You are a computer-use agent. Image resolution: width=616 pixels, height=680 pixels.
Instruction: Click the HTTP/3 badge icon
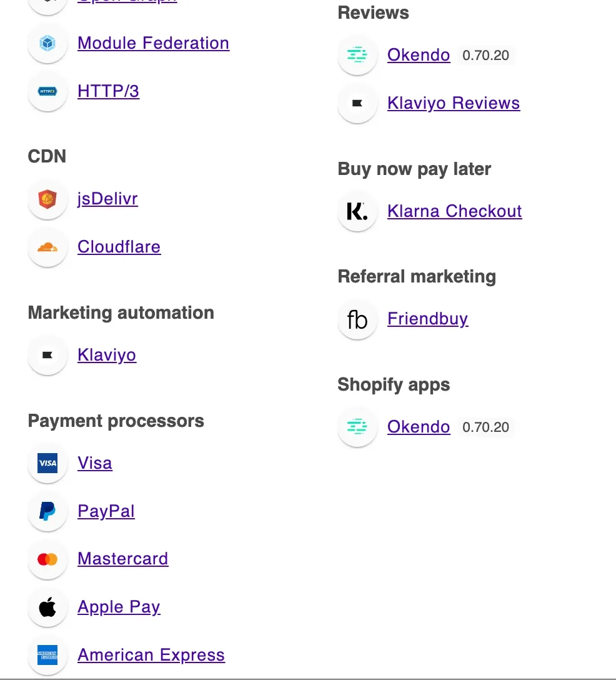(x=47, y=91)
